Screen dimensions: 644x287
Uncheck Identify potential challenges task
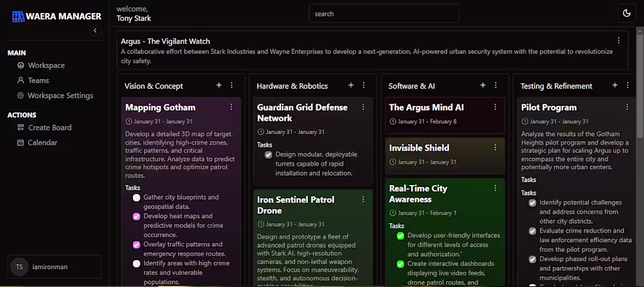click(x=533, y=203)
